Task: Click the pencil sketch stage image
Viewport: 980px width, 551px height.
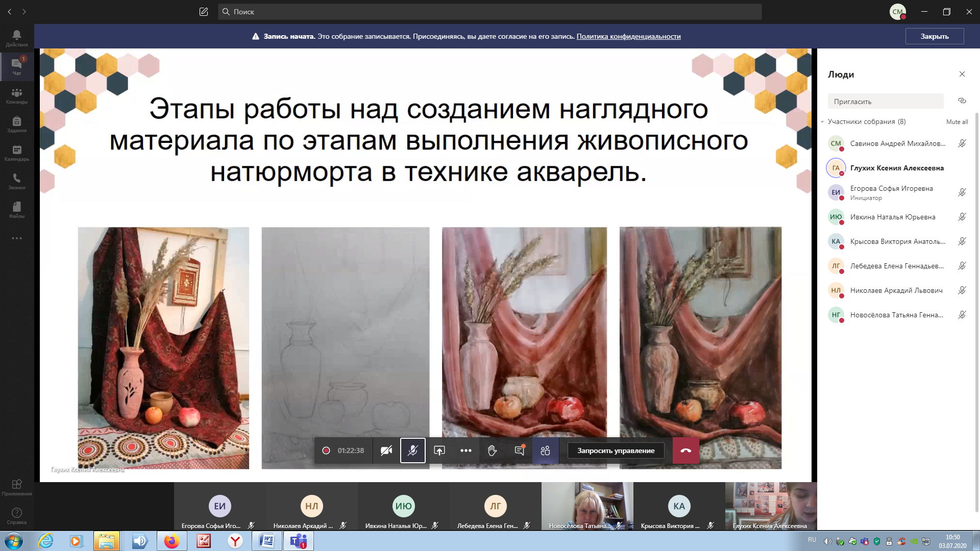Action: [346, 348]
